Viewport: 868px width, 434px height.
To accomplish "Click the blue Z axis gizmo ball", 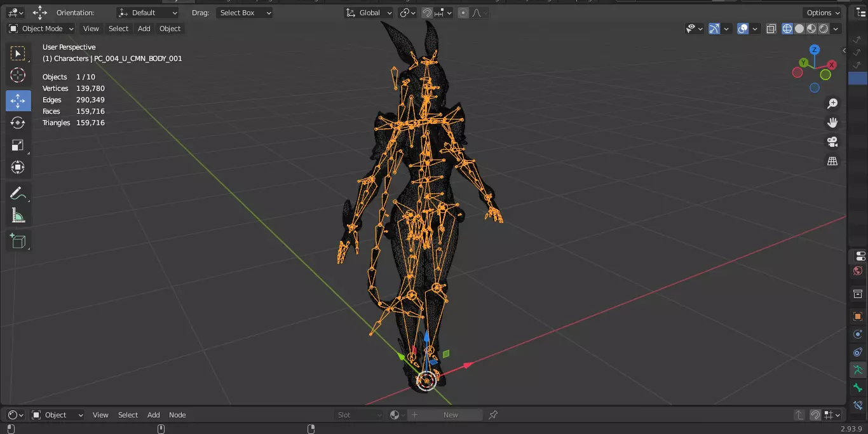I will point(815,50).
